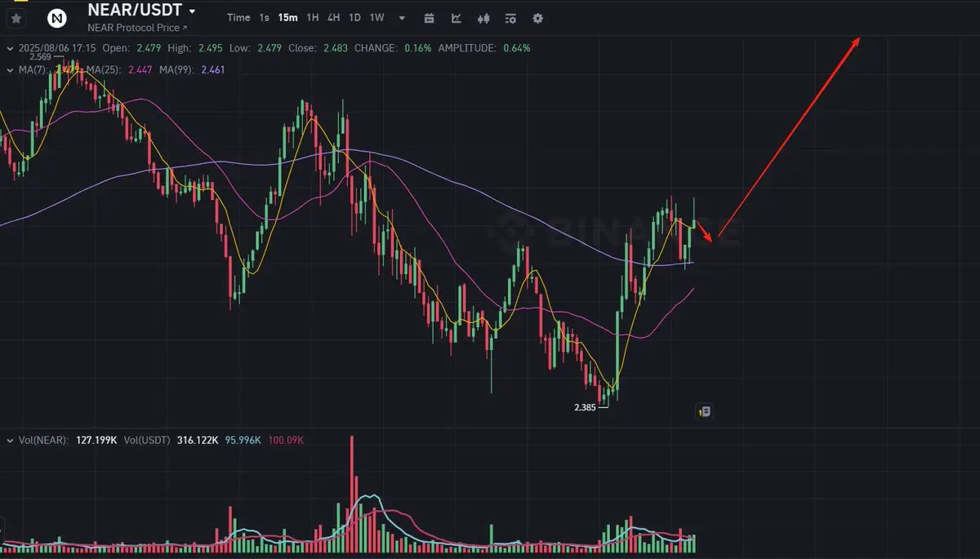Select the 1s interval

(264, 18)
